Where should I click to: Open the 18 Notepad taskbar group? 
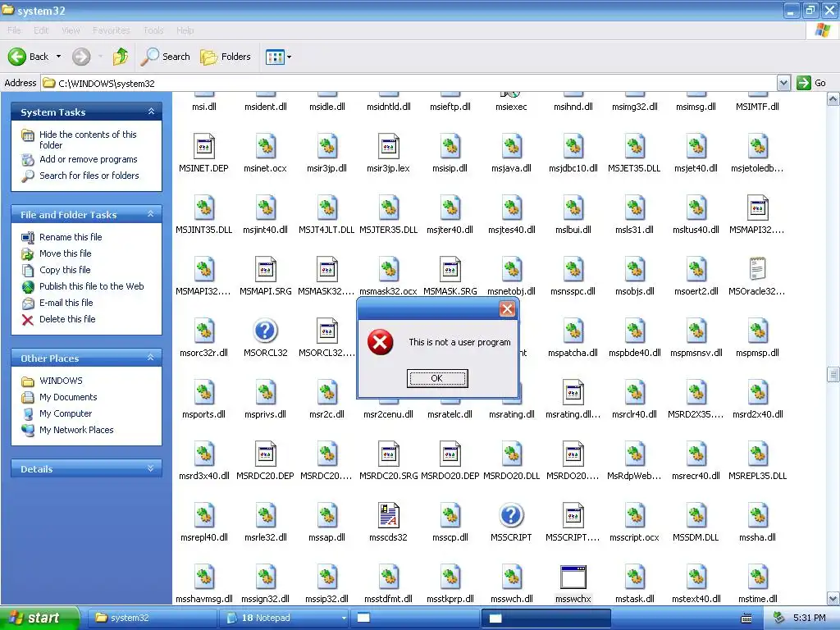[x=286, y=619]
